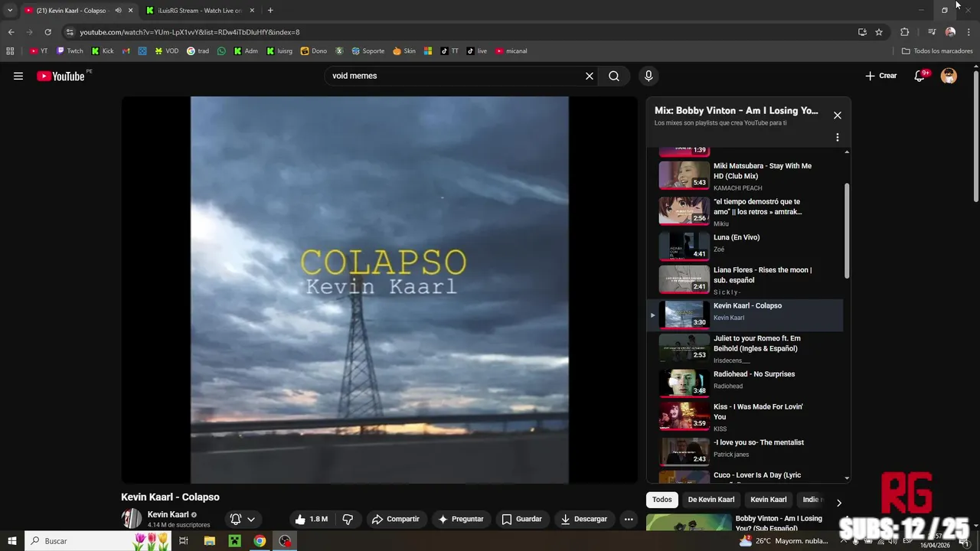The width and height of the screenshot is (980, 551).
Task: Open the Kick bookmark
Action: pyautogui.click(x=103, y=51)
